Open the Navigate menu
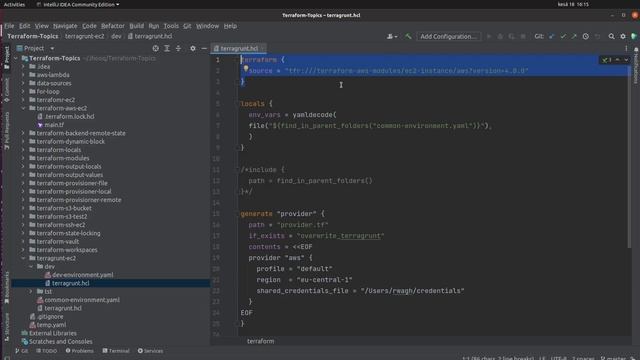Screen dimensions: 640x360 click(x=65, y=26)
